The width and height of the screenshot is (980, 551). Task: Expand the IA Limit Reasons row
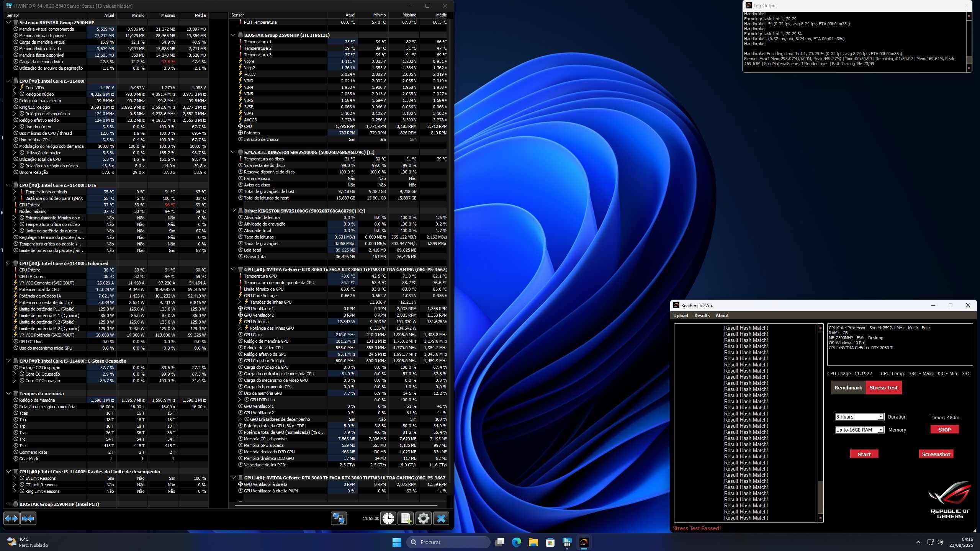coord(15,478)
